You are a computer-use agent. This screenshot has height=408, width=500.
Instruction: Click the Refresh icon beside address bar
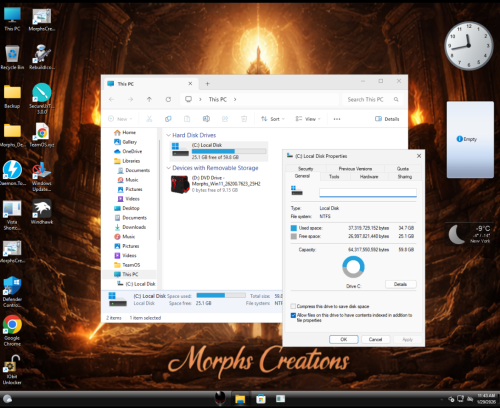pyautogui.click(x=168, y=99)
